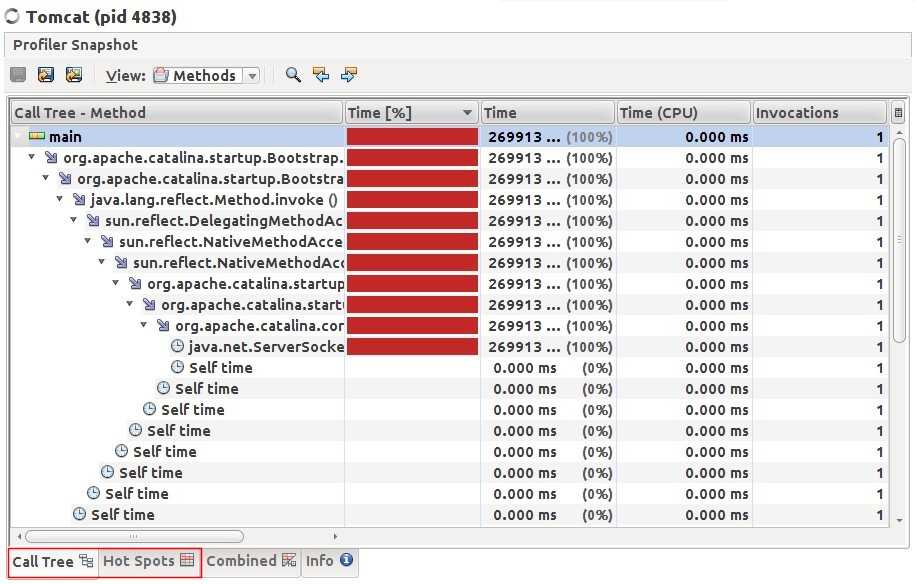Select the main thread row
The height and width of the screenshot is (584, 916).
[x=450, y=137]
